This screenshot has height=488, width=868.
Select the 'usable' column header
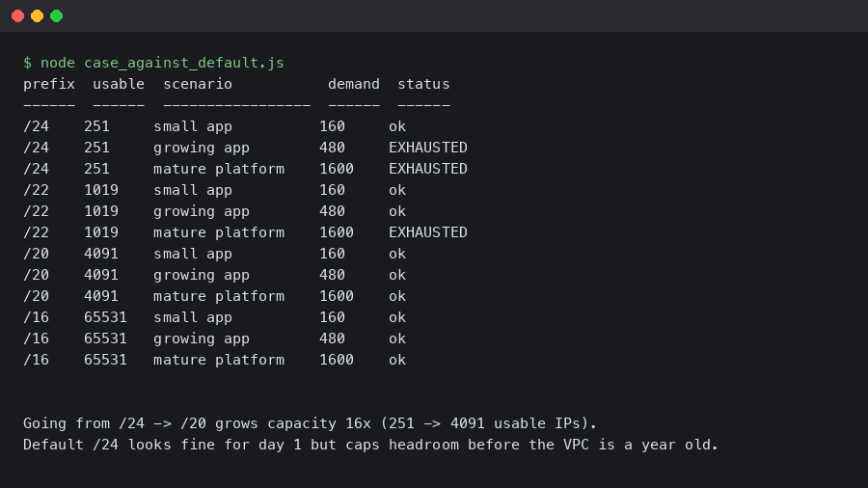click(x=119, y=84)
